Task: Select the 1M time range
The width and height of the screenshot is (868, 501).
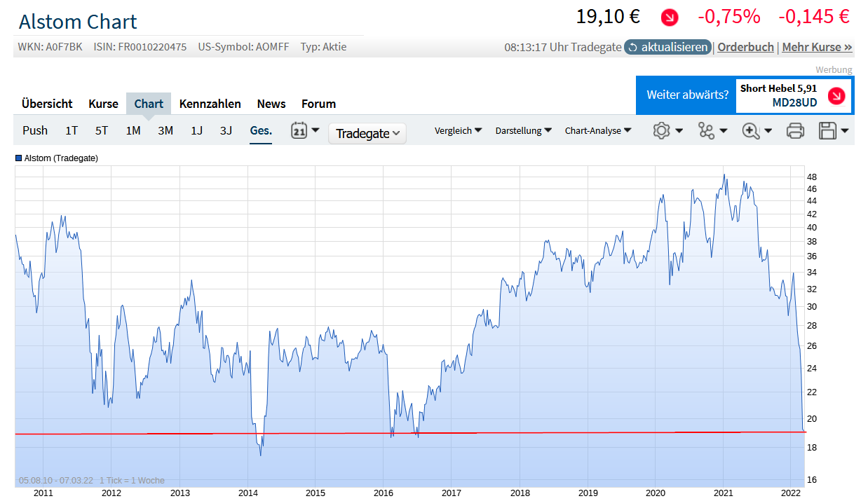Action: pyautogui.click(x=133, y=130)
